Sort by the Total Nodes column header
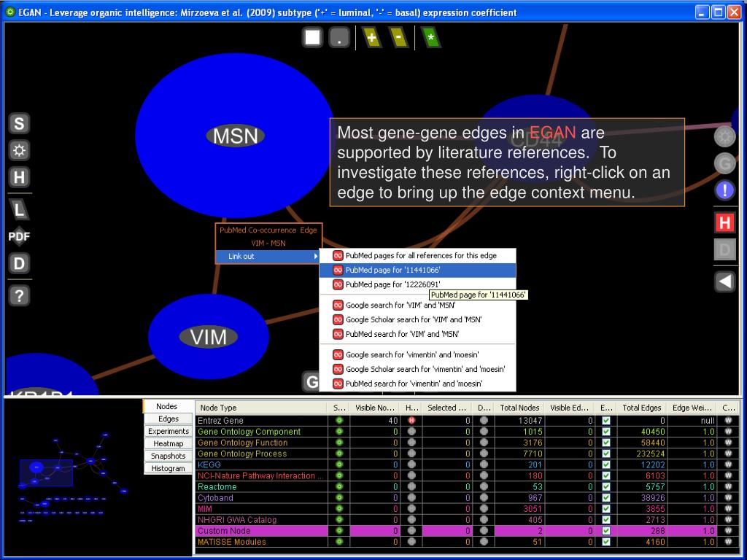Image resolution: width=747 pixels, height=560 pixels. coord(519,408)
